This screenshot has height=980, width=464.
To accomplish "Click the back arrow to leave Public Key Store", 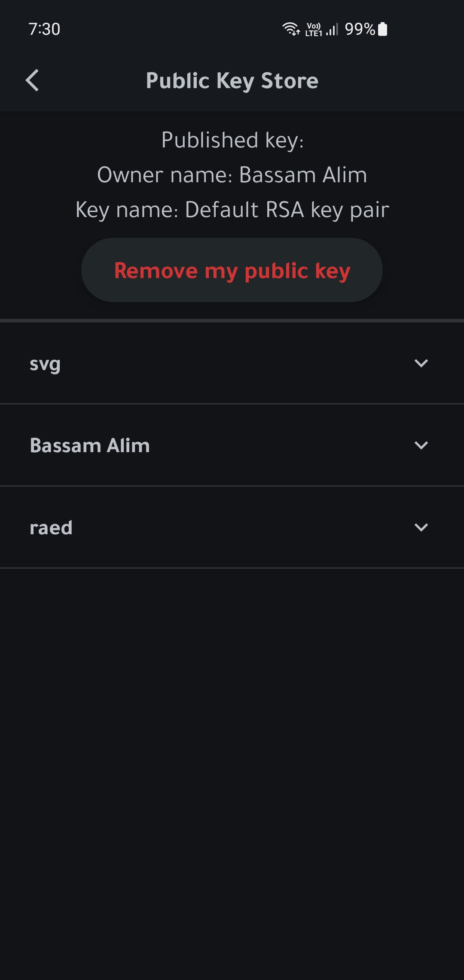I will [x=31, y=80].
